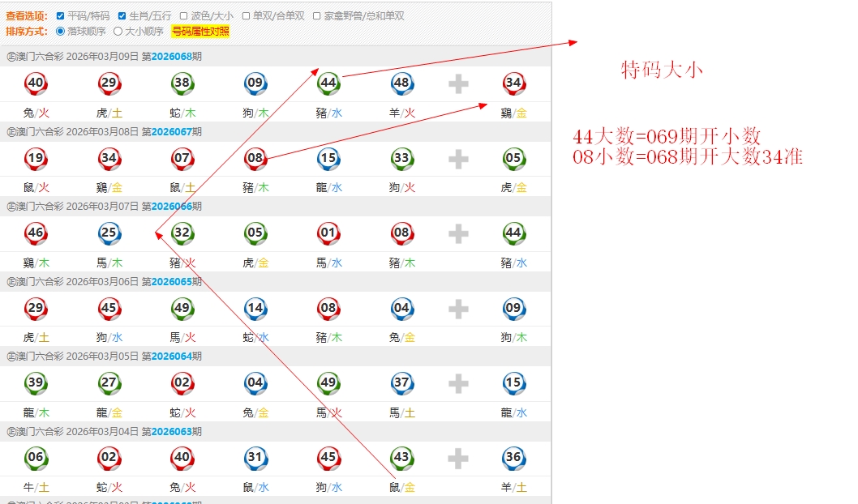
Task: Enable the 单双/合单双 checkbox
Action: (246, 16)
